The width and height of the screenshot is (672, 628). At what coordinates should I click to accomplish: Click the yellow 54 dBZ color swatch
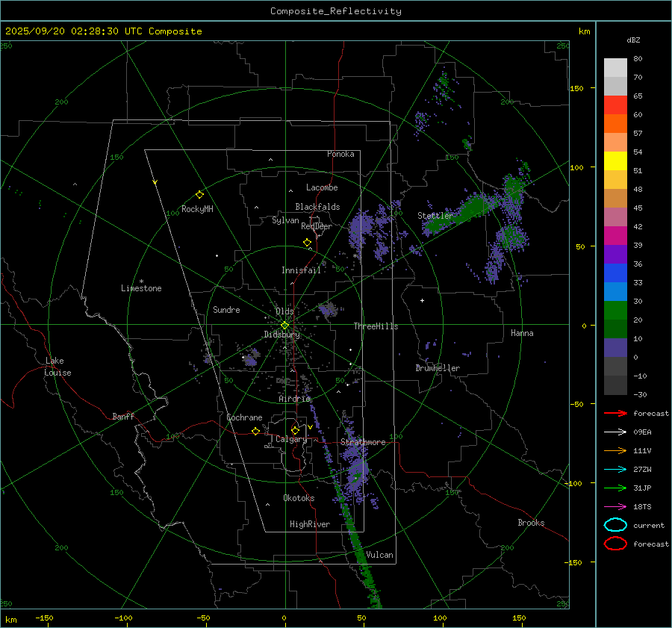coord(615,161)
